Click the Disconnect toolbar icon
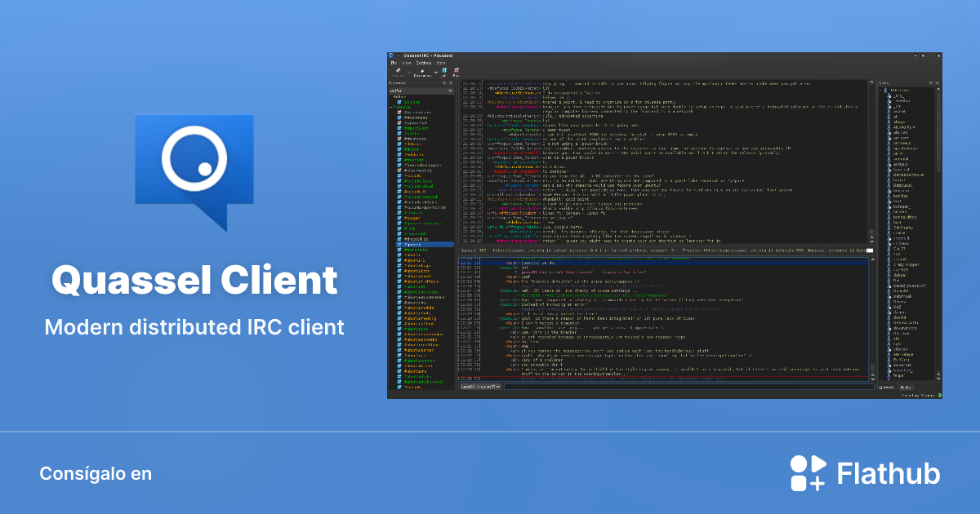The height and width of the screenshot is (514, 980). (x=422, y=72)
